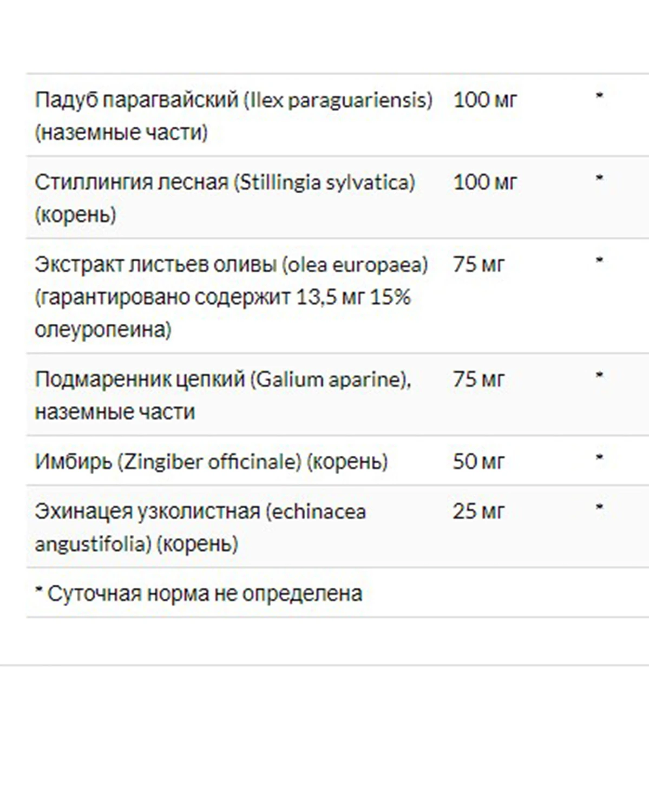The height and width of the screenshot is (812, 649).
Task: Select the 75 мг value for Galium aparine
Action: [478, 379]
